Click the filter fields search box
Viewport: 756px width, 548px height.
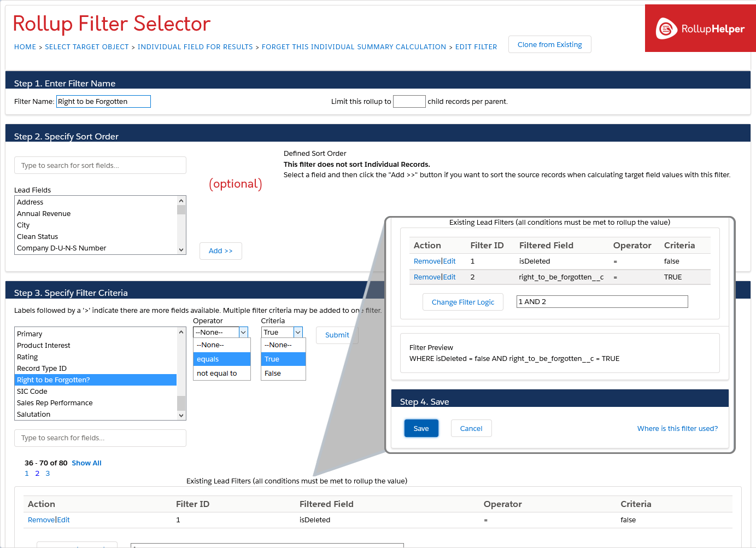pyautogui.click(x=100, y=438)
